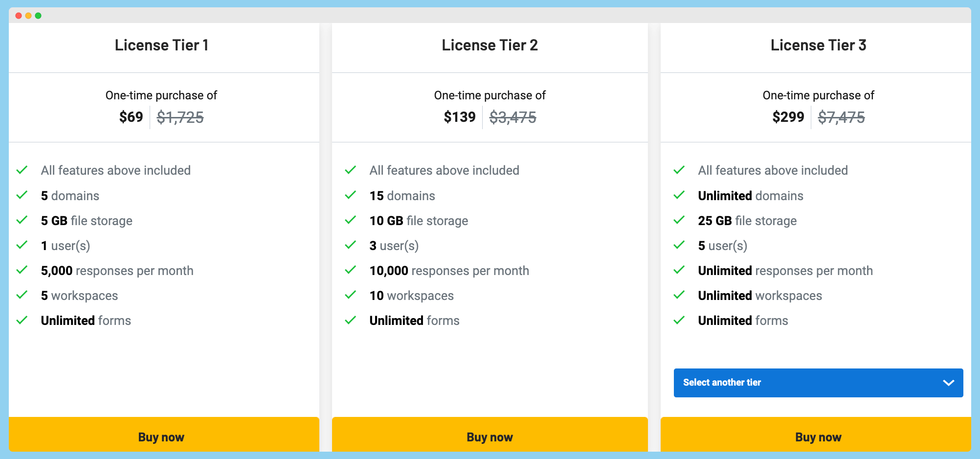
Task: Click '10,000 responses per month' text
Action: (x=449, y=271)
